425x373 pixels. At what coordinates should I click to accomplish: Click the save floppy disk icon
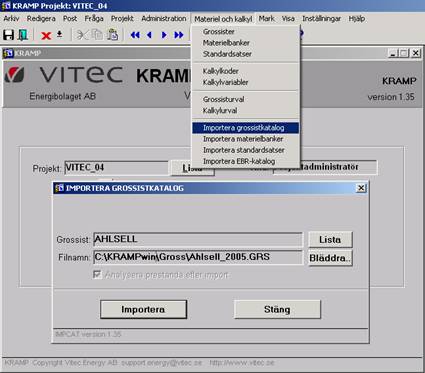coord(8,35)
